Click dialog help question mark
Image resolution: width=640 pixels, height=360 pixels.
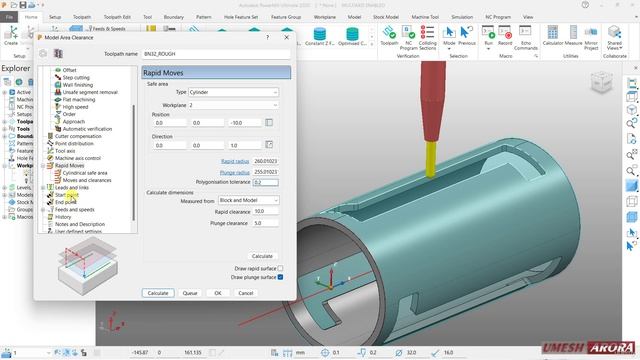(x=268, y=37)
